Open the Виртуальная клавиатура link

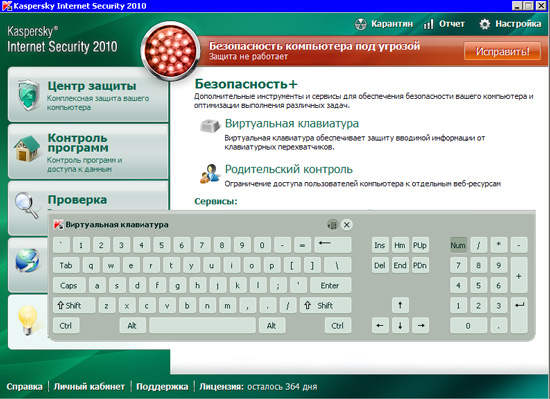(x=292, y=123)
